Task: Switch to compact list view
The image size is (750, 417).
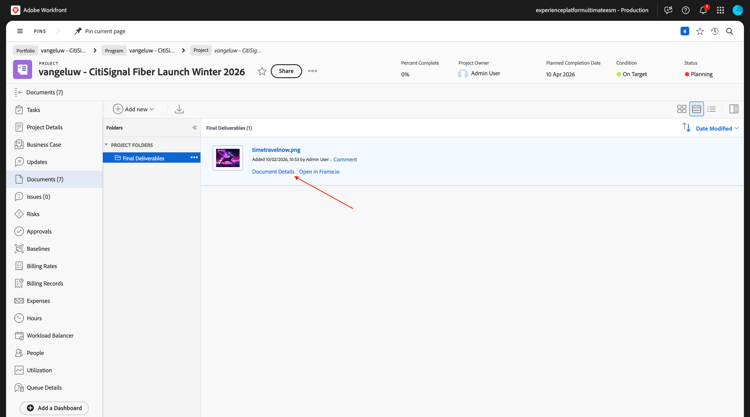Action: coord(711,110)
